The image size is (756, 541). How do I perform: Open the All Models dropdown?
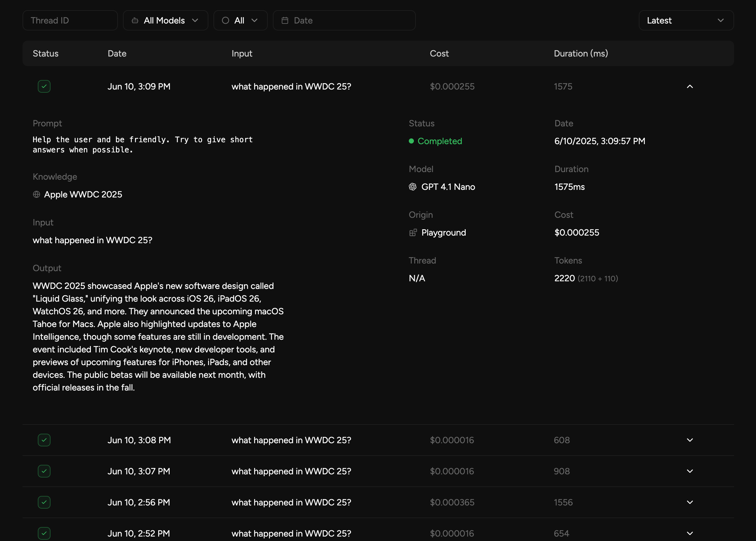point(165,21)
